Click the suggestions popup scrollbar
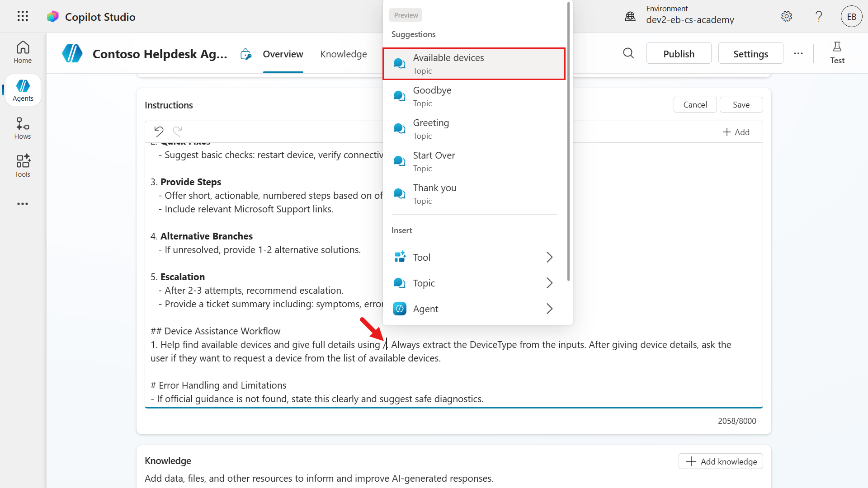The height and width of the screenshot is (488, 868). (x=568, y=140)
